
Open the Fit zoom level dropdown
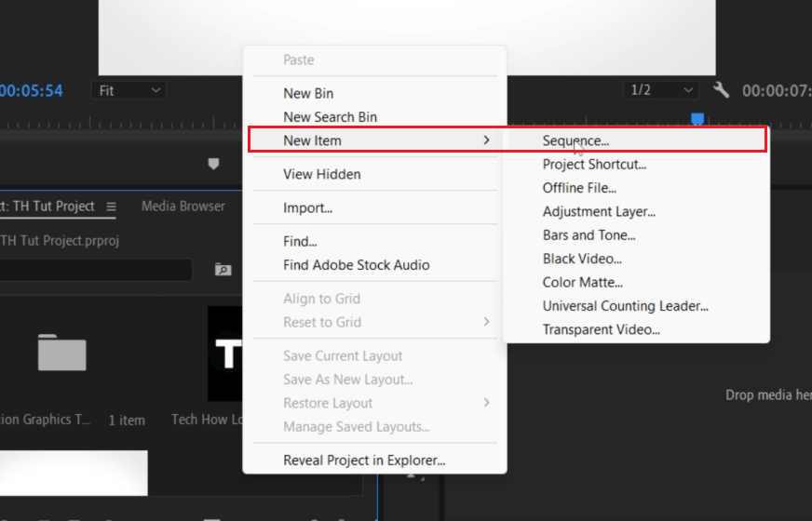tap(129, 90)
